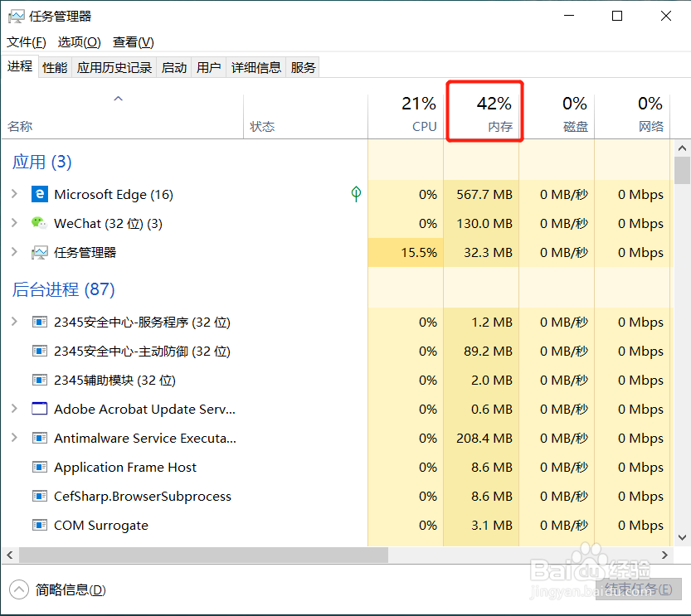Click the Application Frame Host icon
Viewport: 691px width, 616px height.
coord(40,467)
